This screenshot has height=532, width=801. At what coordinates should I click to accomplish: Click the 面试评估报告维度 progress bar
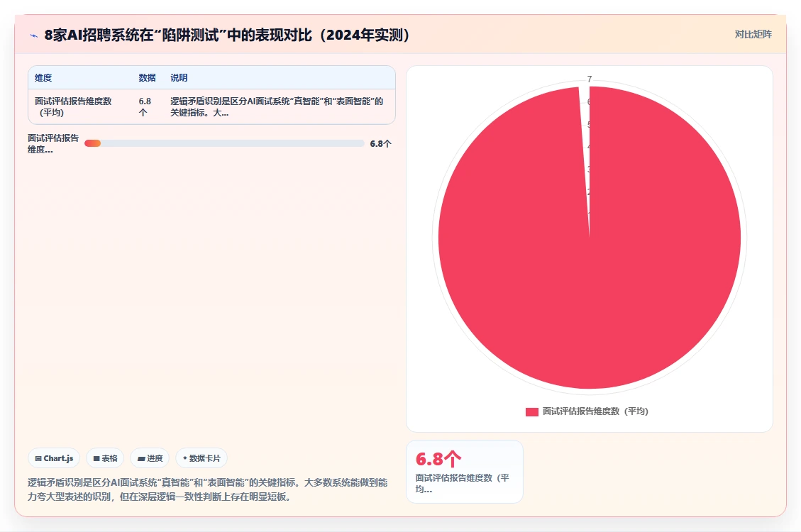pyautogui.click(x=224, y=143)
